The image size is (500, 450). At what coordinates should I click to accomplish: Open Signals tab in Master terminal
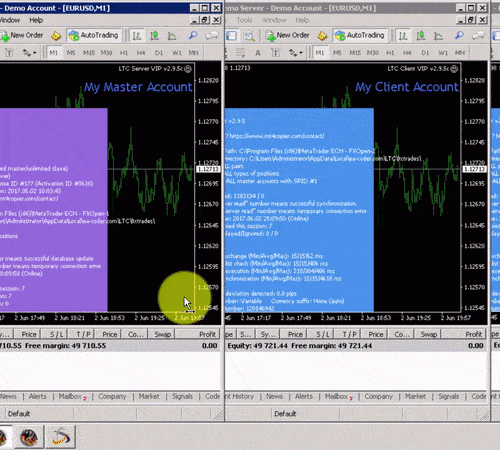tap(182, 397)
